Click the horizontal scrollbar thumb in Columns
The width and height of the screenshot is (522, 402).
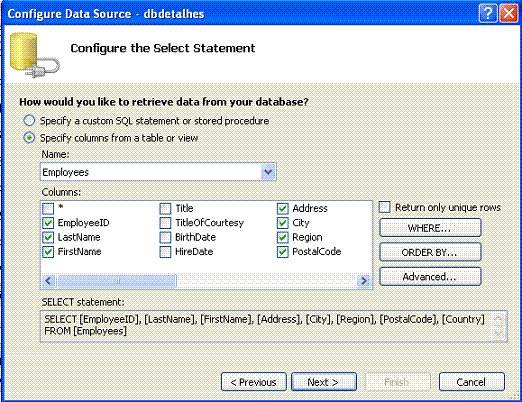(x=117, y=281)
